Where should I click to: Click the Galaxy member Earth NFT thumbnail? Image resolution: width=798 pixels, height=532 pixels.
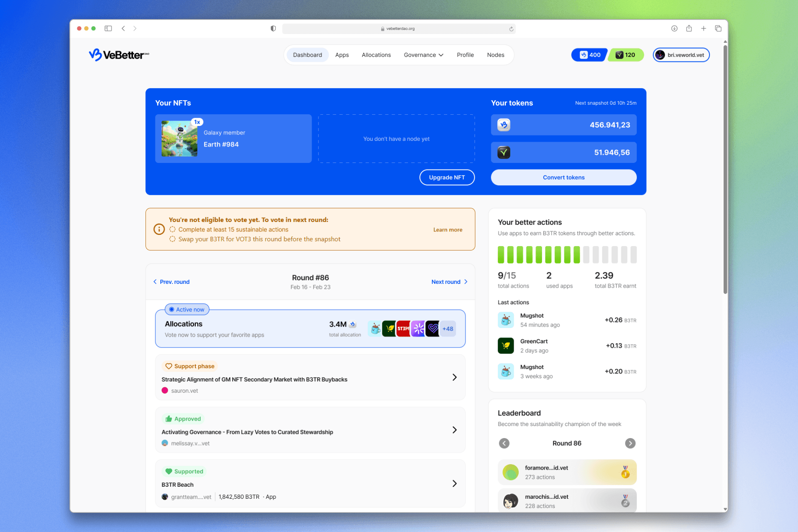pyautogui.click(x=180, y=139)
